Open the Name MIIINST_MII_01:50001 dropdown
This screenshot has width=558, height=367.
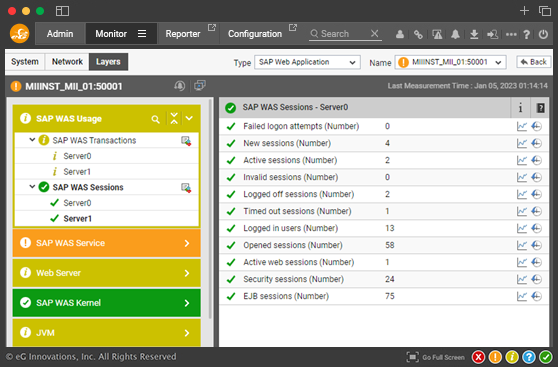(450, 62)
